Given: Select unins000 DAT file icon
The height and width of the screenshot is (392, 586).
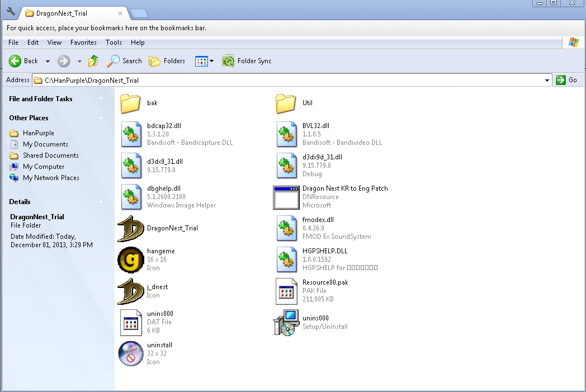Looking at the screenshot, I should pyautogui.click(x=131, y=323).
